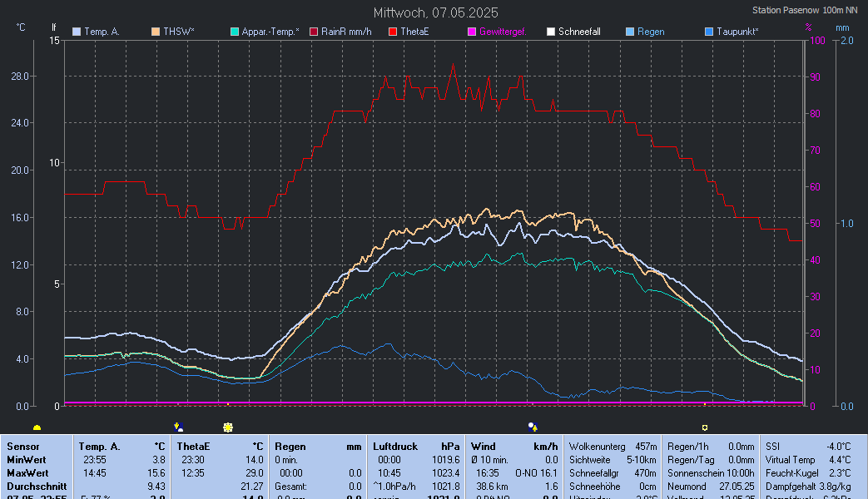Select the 'Temp. A.' legend label
This screenshot has width=868, height=499.
pyautogui.click(x=102, y=32)
